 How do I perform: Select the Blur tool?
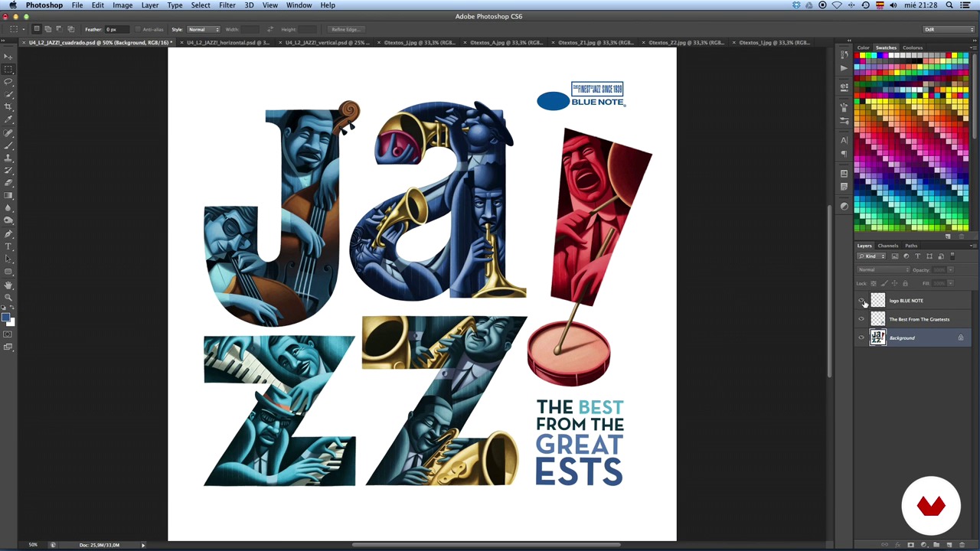click(x=8, y=208)
